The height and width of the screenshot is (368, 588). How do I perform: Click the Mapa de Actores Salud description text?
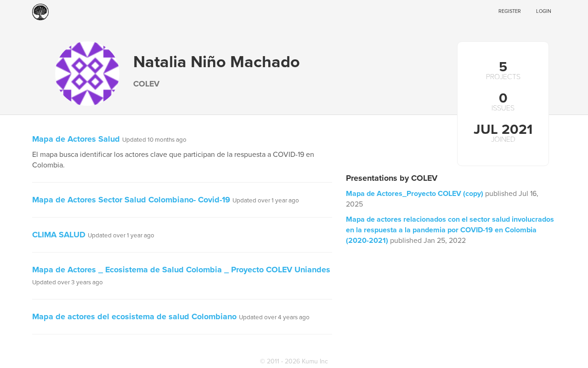point(173,160)
